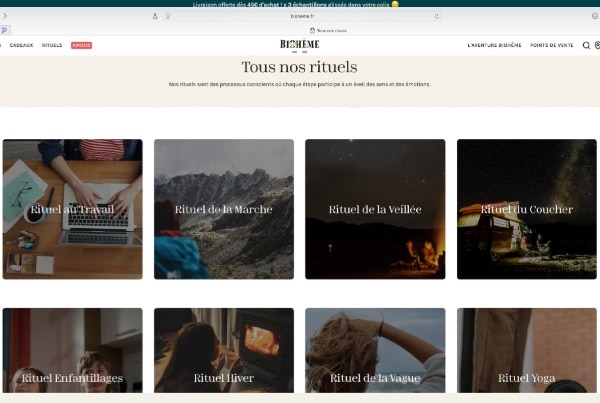Open the Rituel du Coucher card
This screenshot has width=600, height=403.
click(526, 209)
